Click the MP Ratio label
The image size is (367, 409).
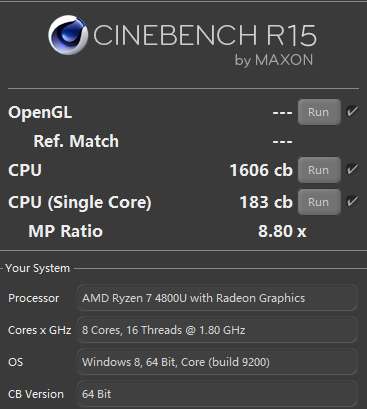66,231
